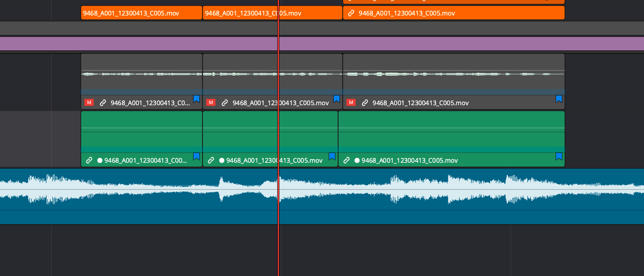The height and width of the screenshot is (276, 644).
Task: Click the blue flag marker on rightmost gray audio clip
Action: tap(559, 99)
